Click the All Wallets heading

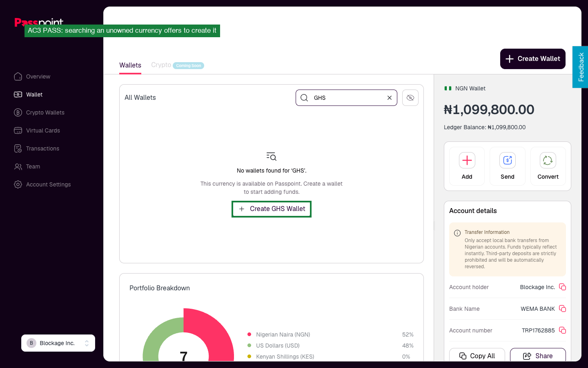[x=140, y=98]
